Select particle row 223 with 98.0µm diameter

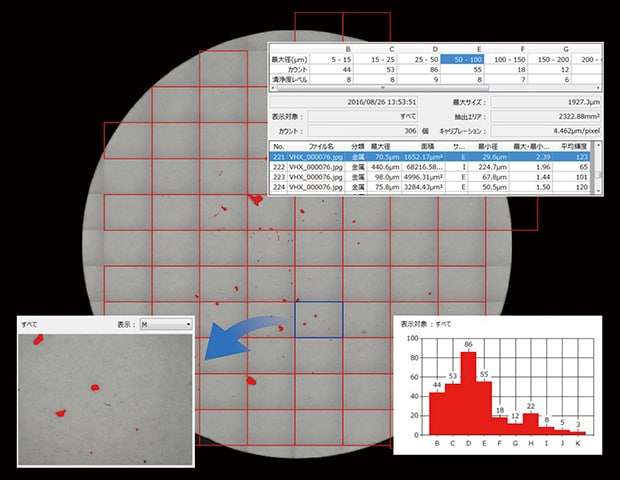point(430,177)
